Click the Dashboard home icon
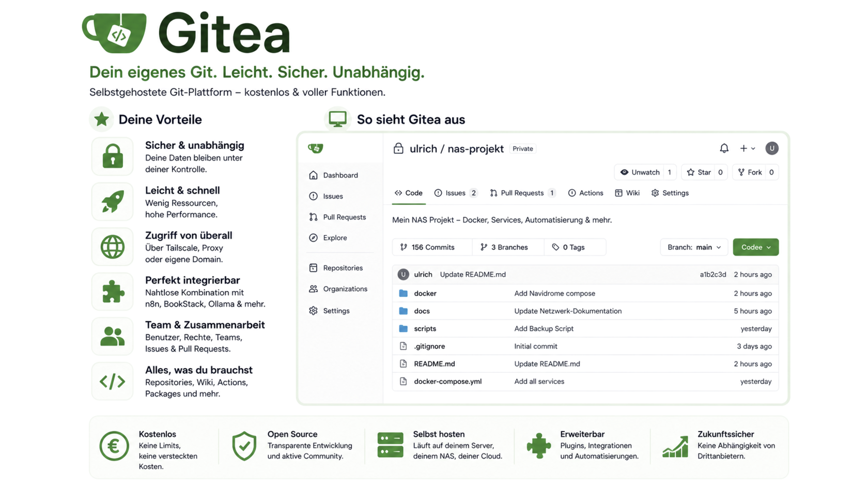 (x=314, y=176)
